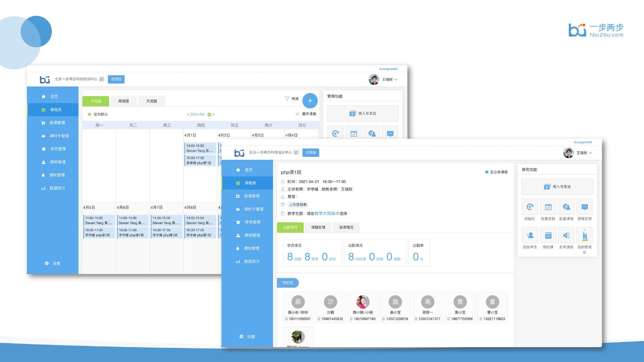This screenshot has width=644, height=362.
Task: Click 试用版 badge in back window
Action: click(116, 79)
